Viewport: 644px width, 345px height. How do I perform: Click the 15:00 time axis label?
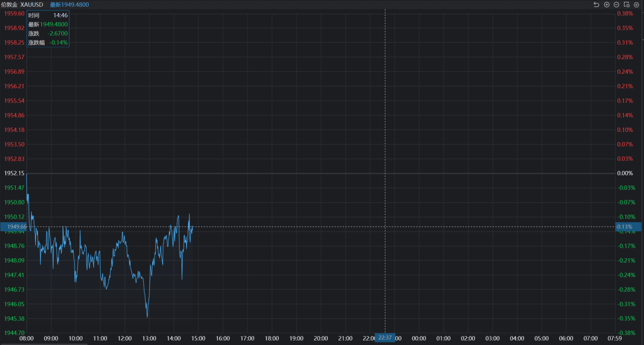(198, 339)
